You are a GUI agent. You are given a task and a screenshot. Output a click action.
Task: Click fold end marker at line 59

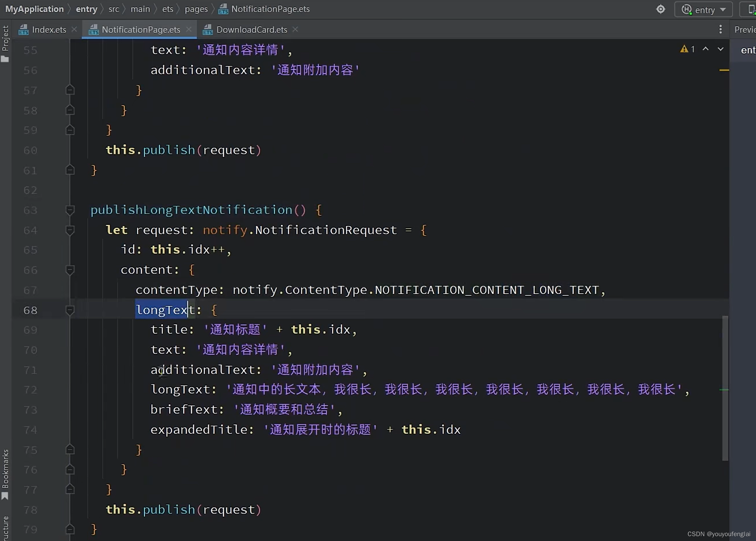tap(70, 130)
